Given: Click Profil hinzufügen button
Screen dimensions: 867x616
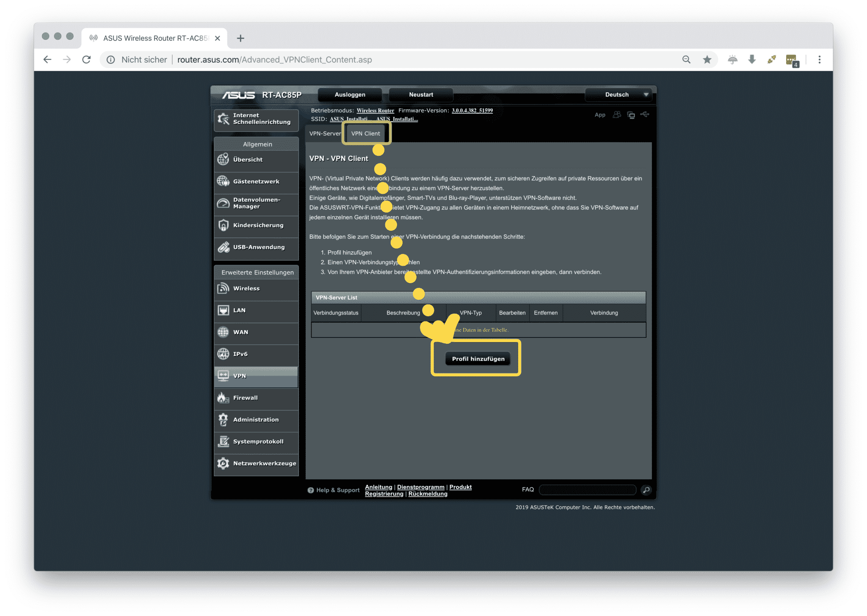Looking at the screenshot, I should pyautogui.click(x=478, y=359).
